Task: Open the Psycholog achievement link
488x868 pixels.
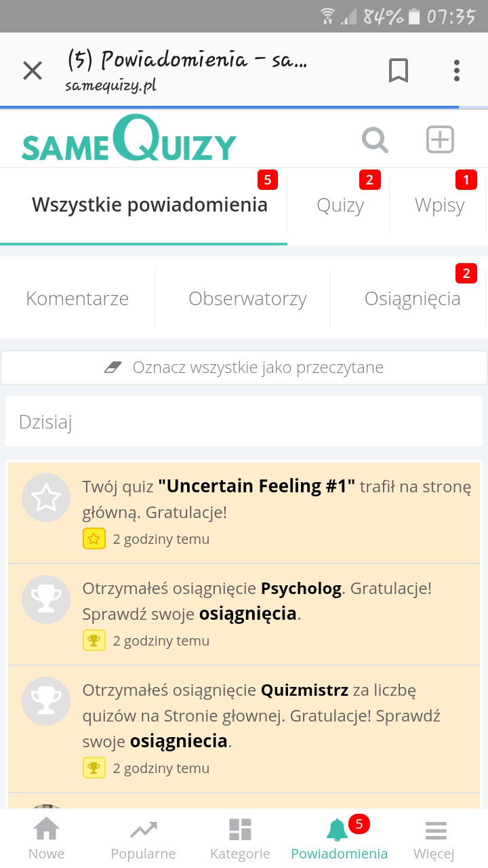Action: (x=301, y=588)
